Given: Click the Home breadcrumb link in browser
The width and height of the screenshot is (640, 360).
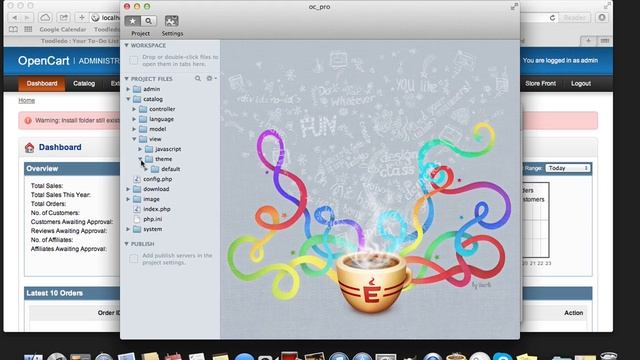Looking at the screenshot, I should click(x=27, y=100).
